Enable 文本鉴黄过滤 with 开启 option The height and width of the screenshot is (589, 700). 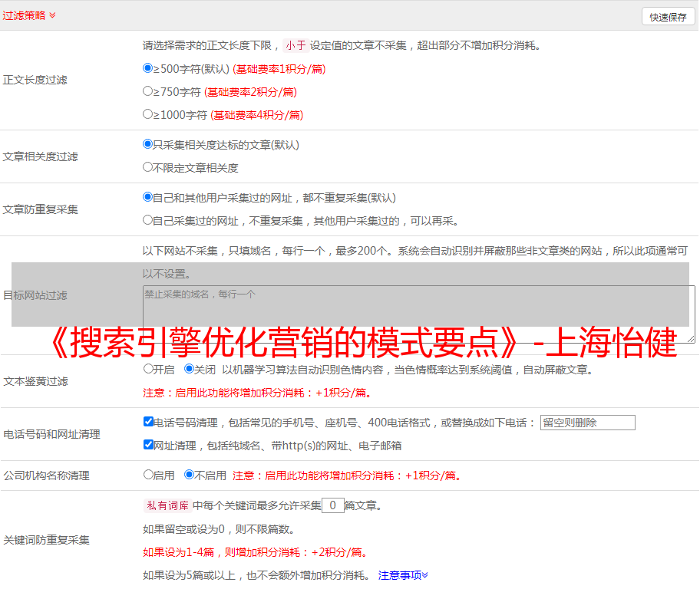[148, 369]
